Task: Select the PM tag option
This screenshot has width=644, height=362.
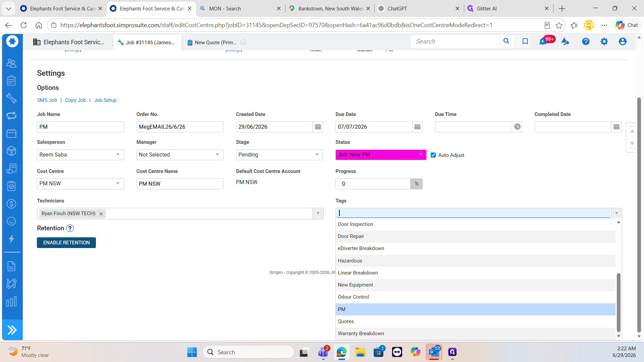Action: tap(475, 309)
